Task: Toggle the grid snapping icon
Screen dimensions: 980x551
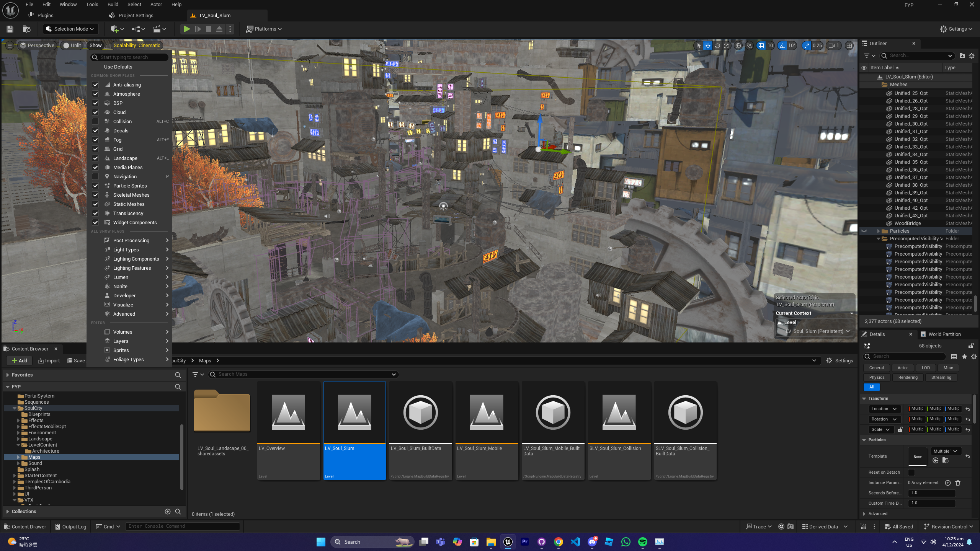Action: point(761,46)
